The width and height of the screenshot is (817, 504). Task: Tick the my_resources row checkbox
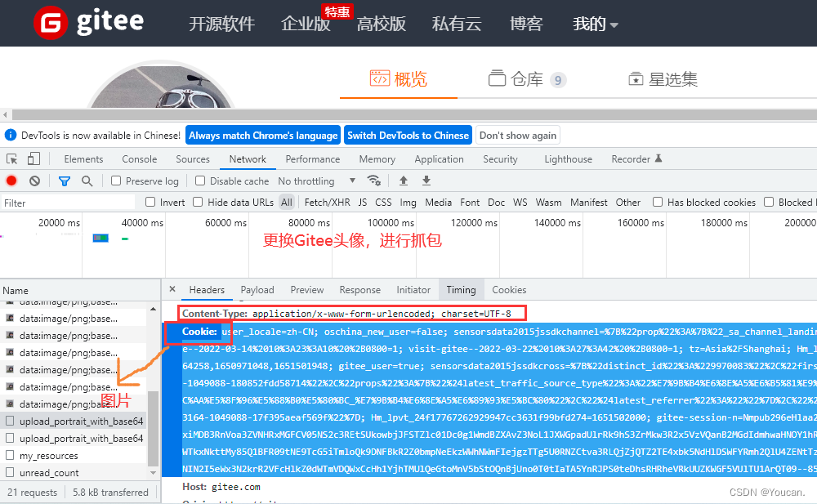(9, 455)
